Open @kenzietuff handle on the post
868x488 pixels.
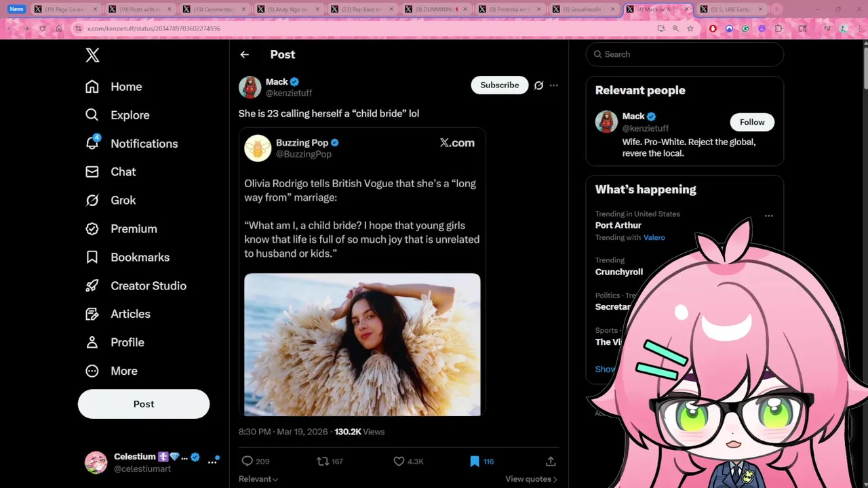[289, 93]
